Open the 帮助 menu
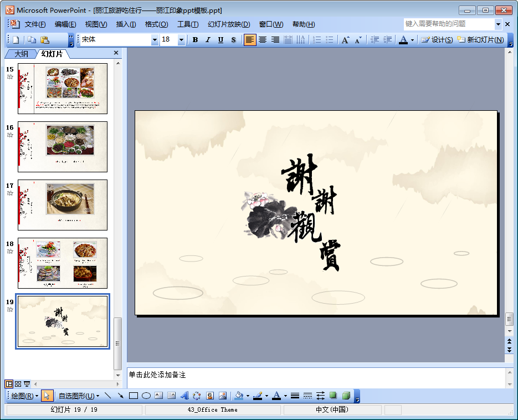 [x=304, y=24]
